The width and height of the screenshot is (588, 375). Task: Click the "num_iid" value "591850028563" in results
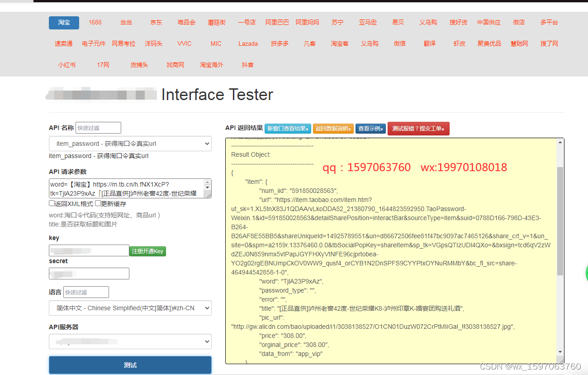(315, 191)
